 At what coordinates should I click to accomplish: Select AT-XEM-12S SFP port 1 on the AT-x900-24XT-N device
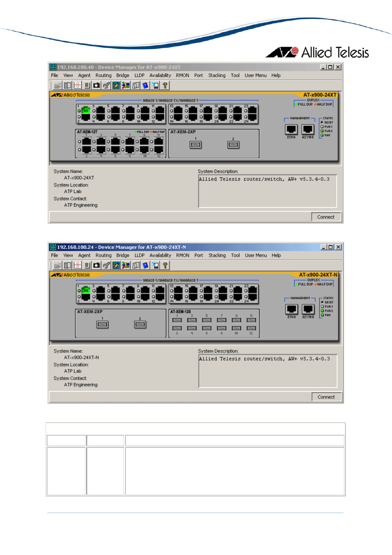click(177, 320)
